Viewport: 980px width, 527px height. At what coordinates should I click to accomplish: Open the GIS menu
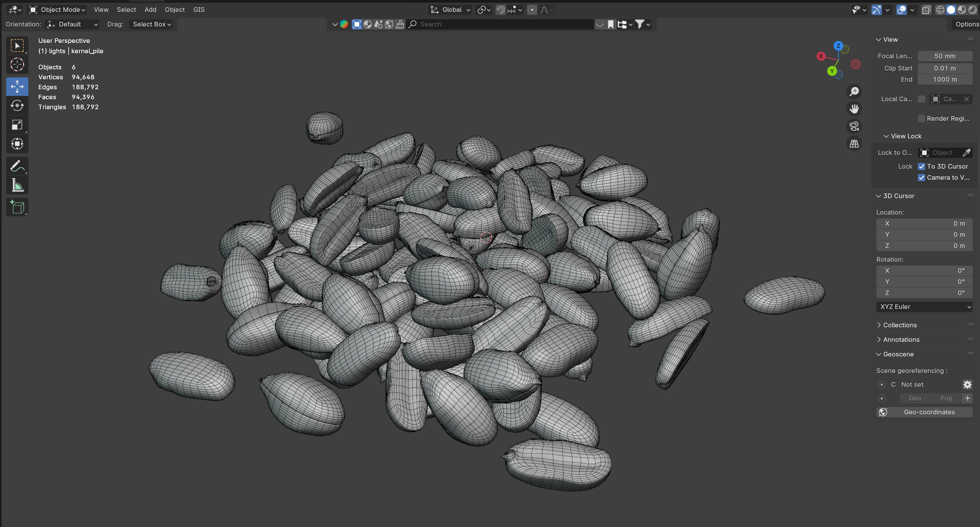tap(199, 10)
